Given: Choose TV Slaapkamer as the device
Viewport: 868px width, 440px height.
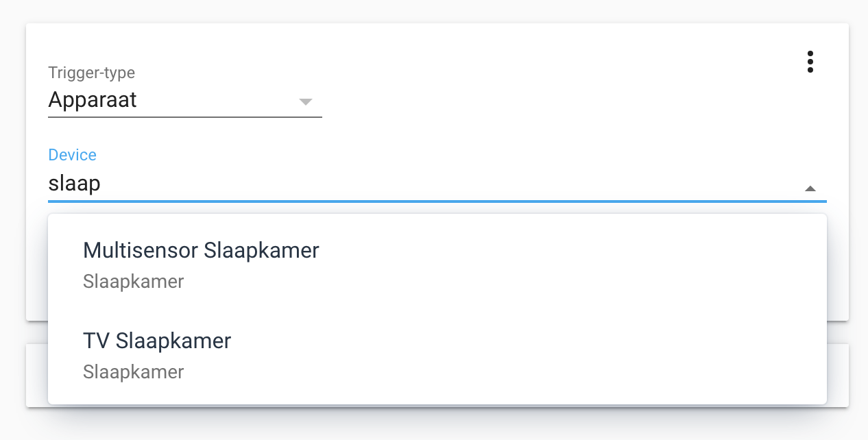Looking at the screenshot, I should [x=156, y=341].
